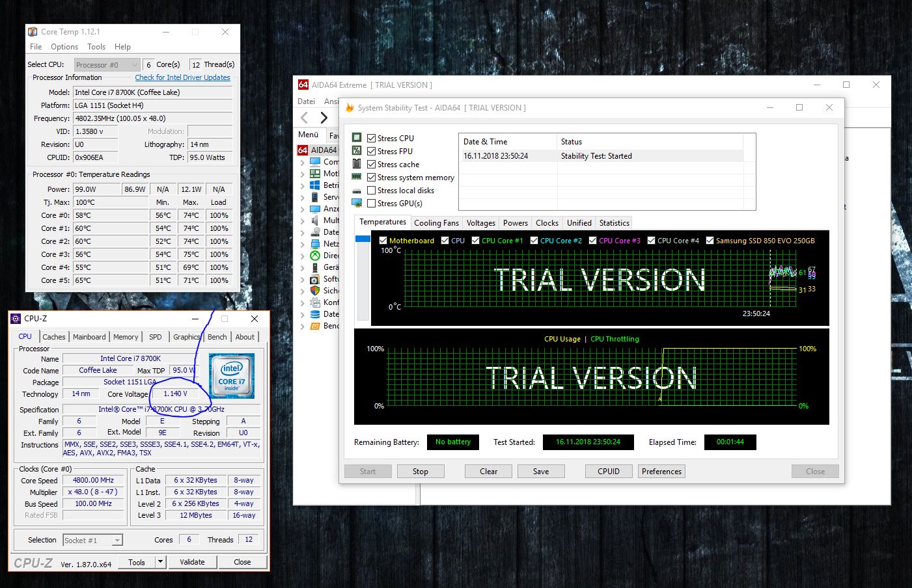
Task: Open Select CPU Processor #0 dropdown
Action: pyautogui.click(x=107, y=64)
